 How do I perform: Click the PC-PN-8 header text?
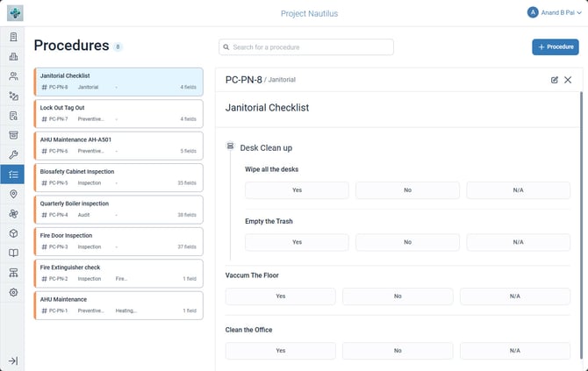tap(244, 80)
